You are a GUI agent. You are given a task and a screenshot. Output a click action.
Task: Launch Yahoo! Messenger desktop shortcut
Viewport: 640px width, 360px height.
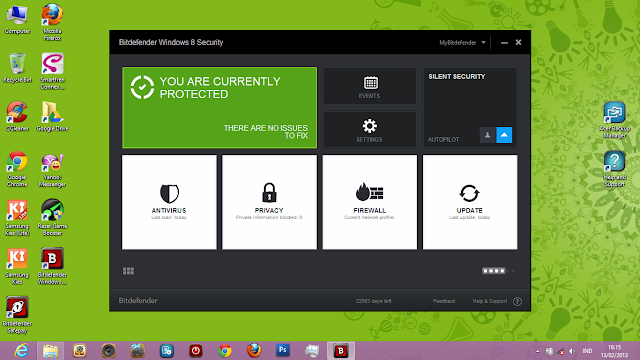[x=52, y=171]
